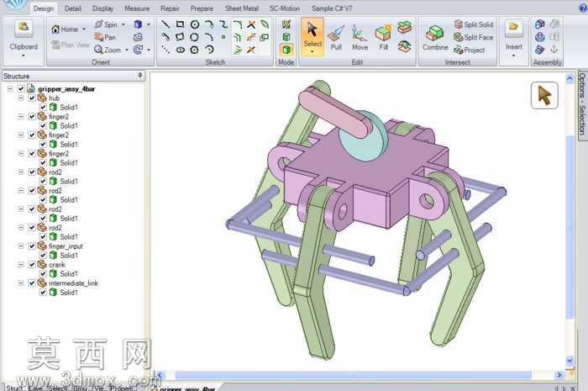
Task: Click the Anchor assembly icon
Action: click(x=554, y=50)
